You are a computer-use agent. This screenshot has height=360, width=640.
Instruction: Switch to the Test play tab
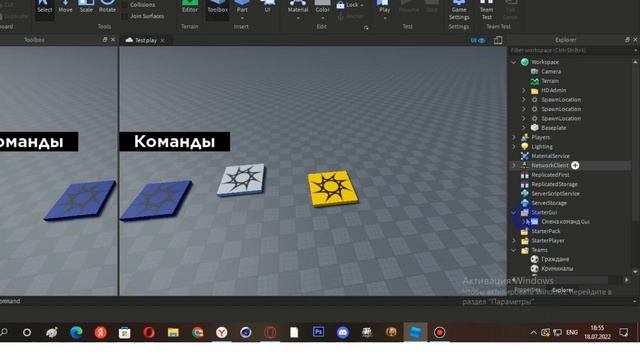[146, 40]
